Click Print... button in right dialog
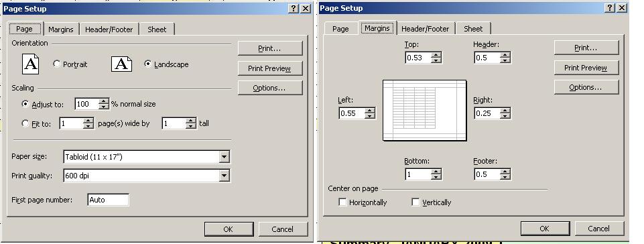 point(586,48)
